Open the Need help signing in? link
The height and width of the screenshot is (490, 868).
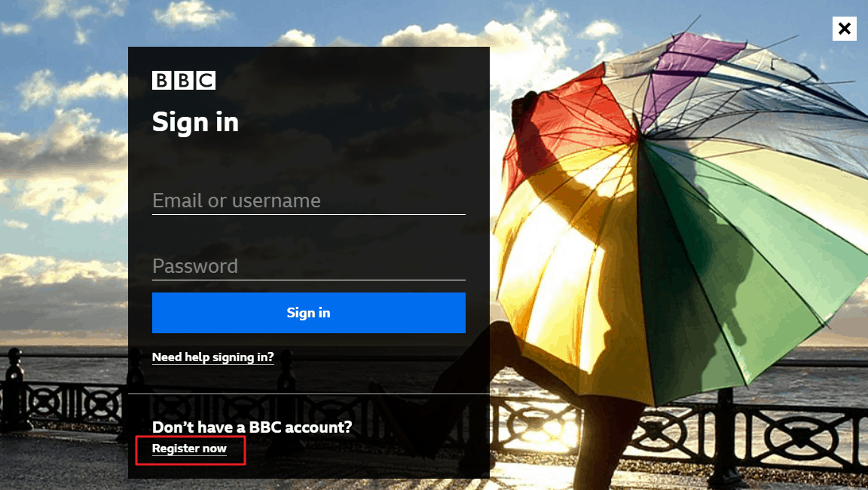[x=213, y=357]
